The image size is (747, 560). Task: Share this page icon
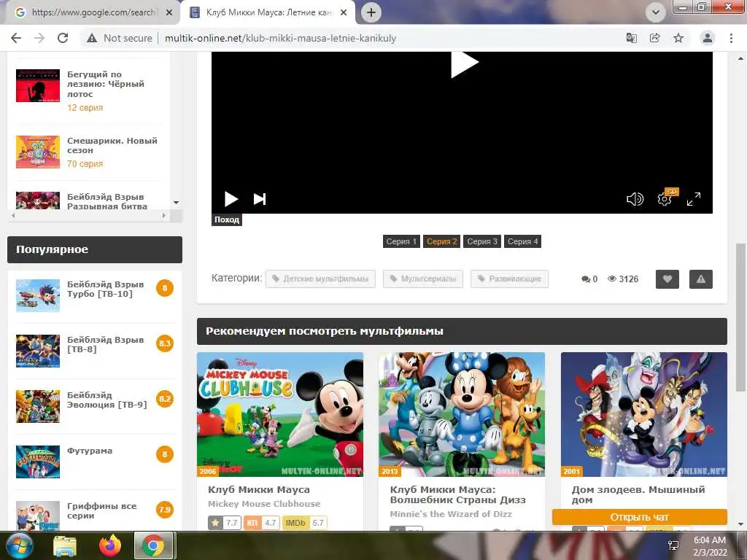click(655, 38)
